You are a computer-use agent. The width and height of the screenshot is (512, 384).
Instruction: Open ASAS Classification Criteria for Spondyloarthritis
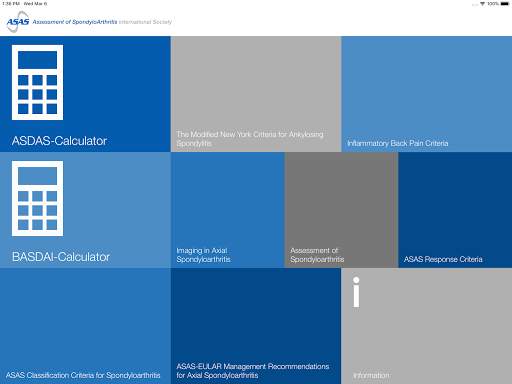[85, 326]
